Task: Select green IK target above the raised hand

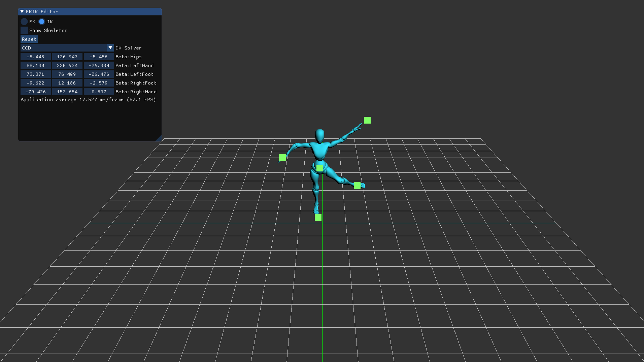Action: [367, 120]
